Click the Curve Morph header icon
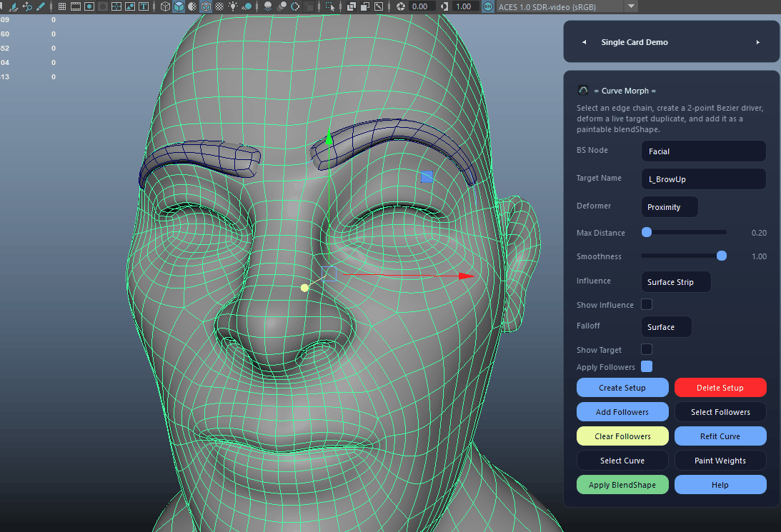The width and height of the screenshot is (781, 532). point(583,90)
